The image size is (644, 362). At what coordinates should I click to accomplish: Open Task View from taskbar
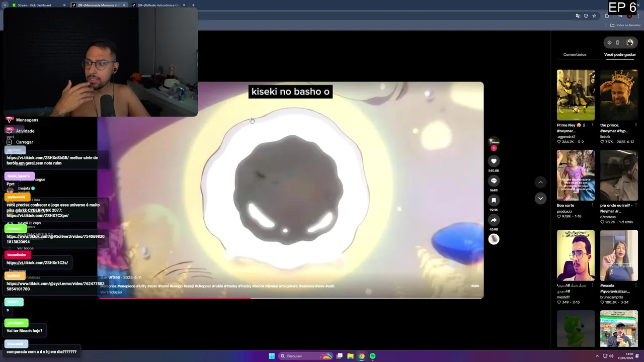click(340, 356)
